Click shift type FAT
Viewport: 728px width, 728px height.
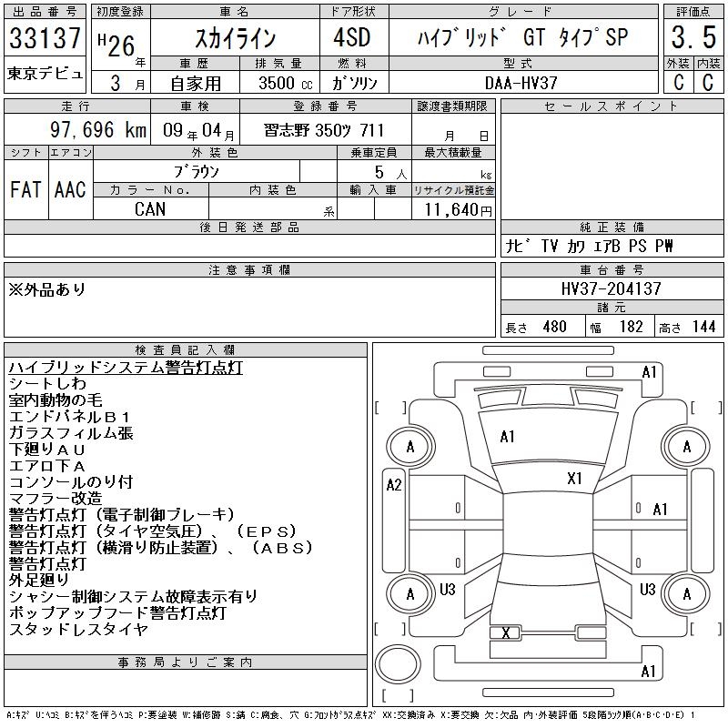(25, 189)
